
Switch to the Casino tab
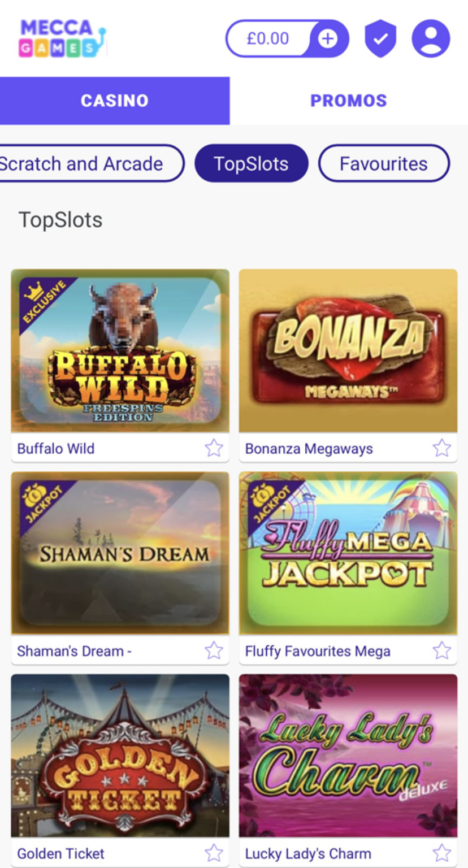coord(115,101)
